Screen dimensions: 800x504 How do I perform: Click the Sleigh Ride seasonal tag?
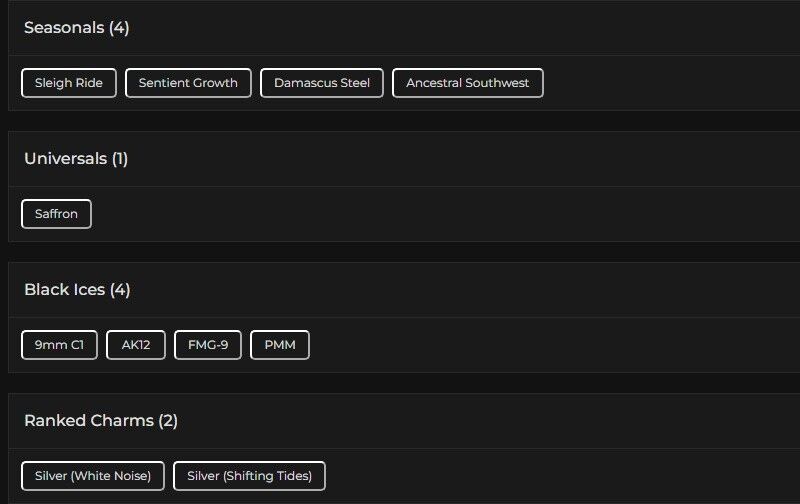(x=69, y=83)
